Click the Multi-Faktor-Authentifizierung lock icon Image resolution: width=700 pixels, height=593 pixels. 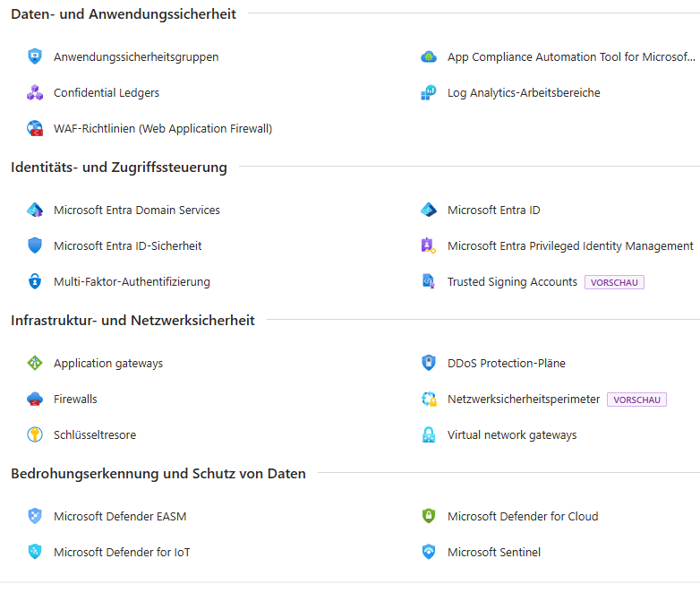35,281
